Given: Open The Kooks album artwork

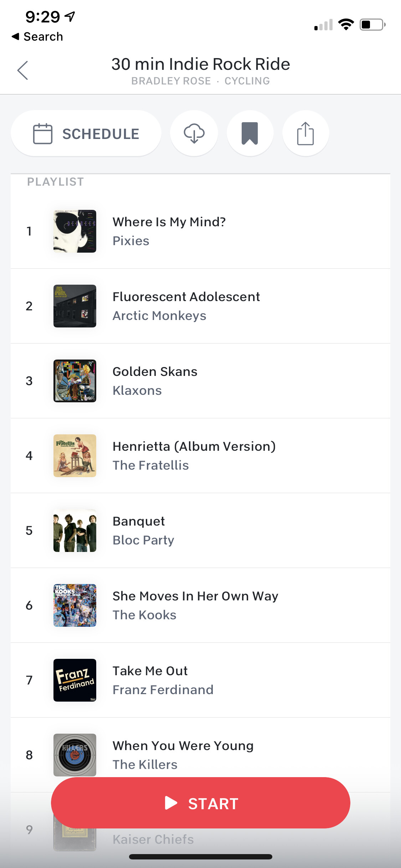Looking at the screenshot, I should coord(75,605).
